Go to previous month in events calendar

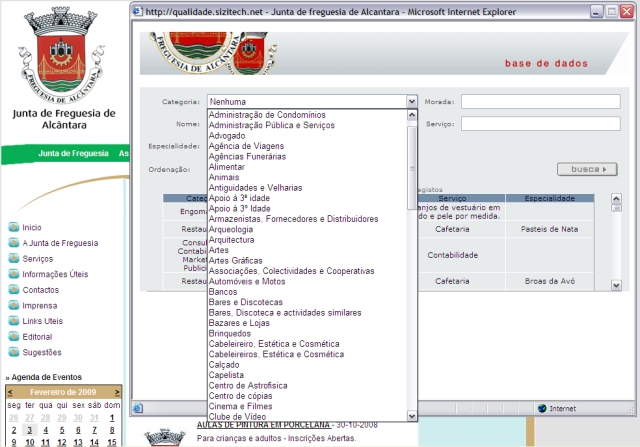[x=12, y=392]
